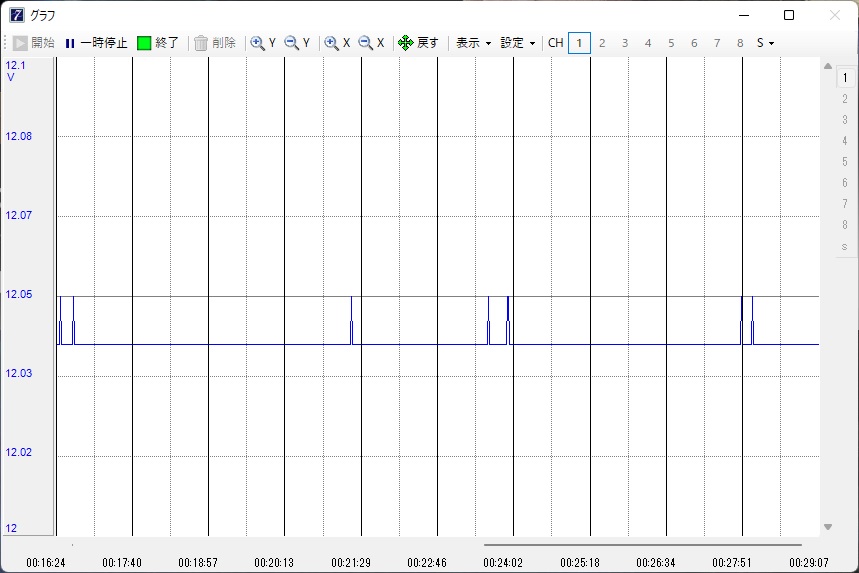Click the scroll down arrow on right
The width and height of the screenshot is (859, 573).
click(x=828, y=527)
